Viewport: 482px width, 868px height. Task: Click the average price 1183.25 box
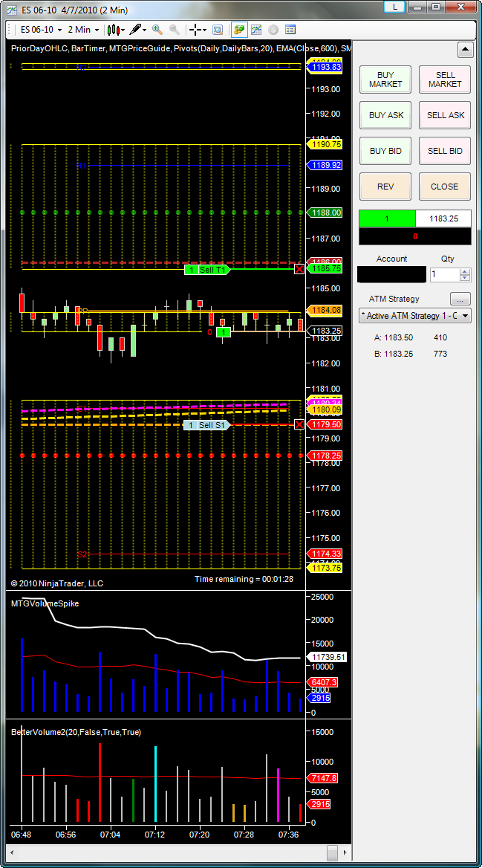click(x=443, y=218)
